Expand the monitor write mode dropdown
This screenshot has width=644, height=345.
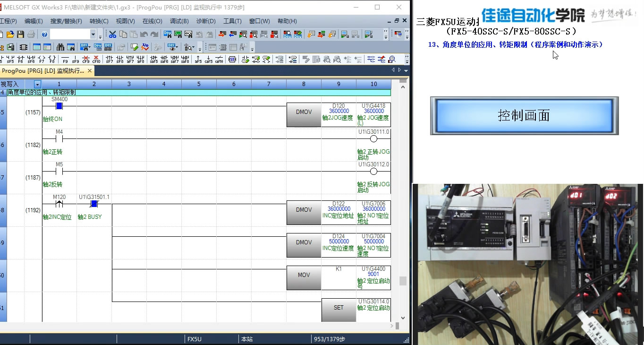point(37,84)
